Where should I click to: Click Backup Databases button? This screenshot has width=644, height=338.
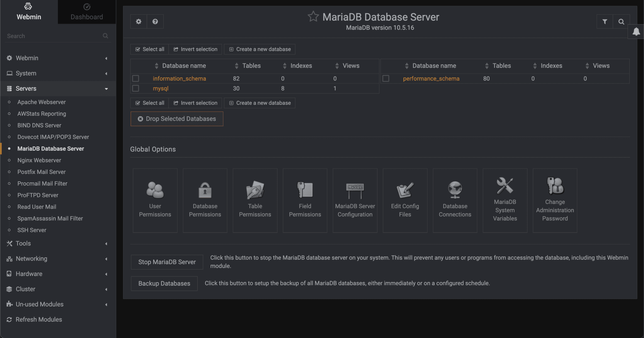tap(164, 284)
